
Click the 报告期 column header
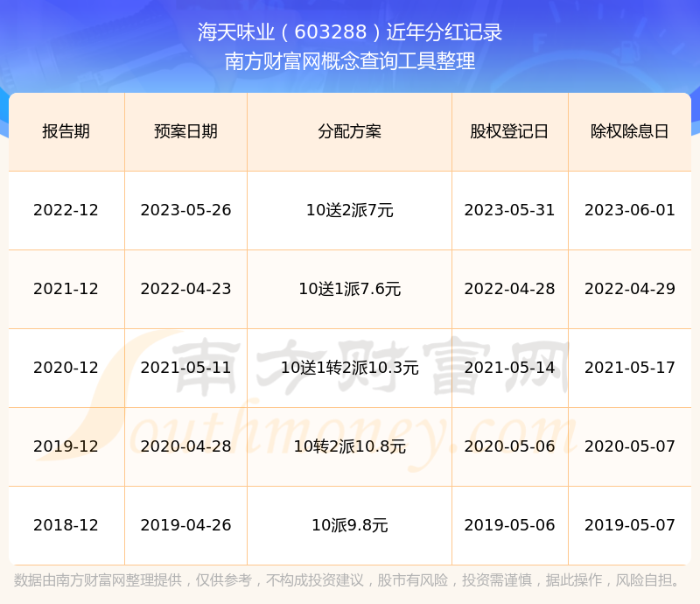click(x=66, y=131)
